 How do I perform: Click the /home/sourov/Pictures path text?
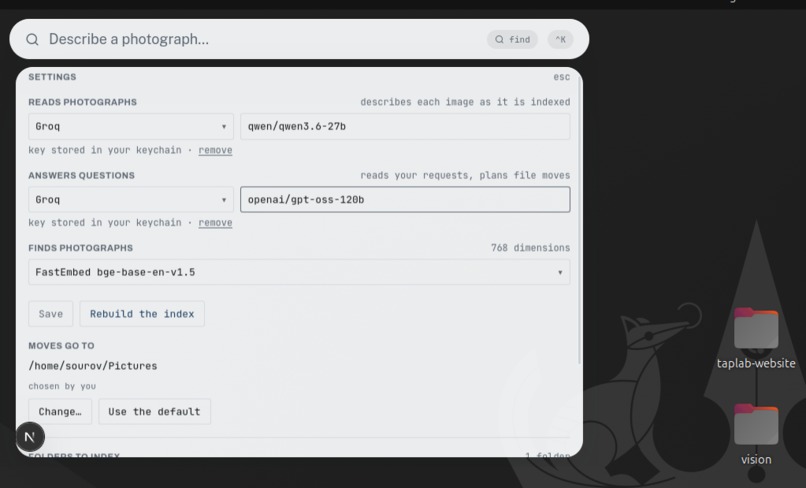click(x=93, y=366)
